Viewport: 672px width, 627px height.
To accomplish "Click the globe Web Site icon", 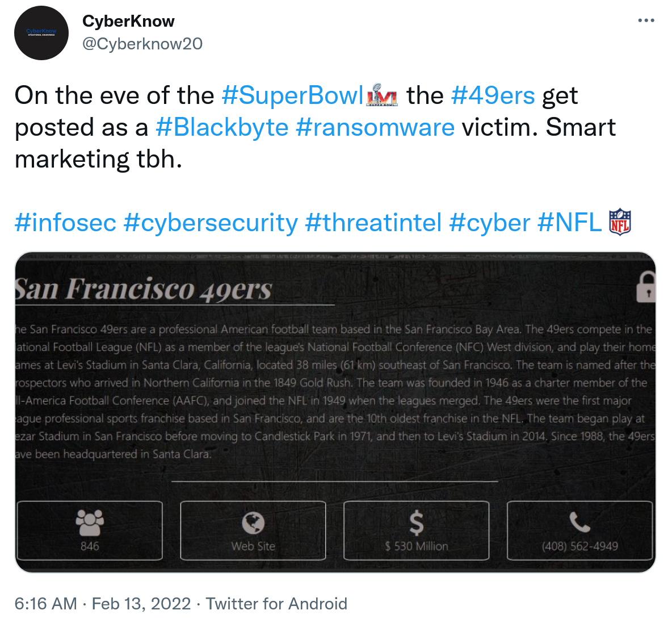I will (253, 523).
